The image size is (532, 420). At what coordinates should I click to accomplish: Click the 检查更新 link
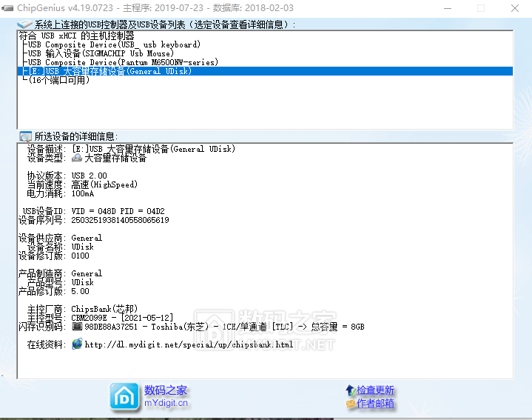[375, 390]
